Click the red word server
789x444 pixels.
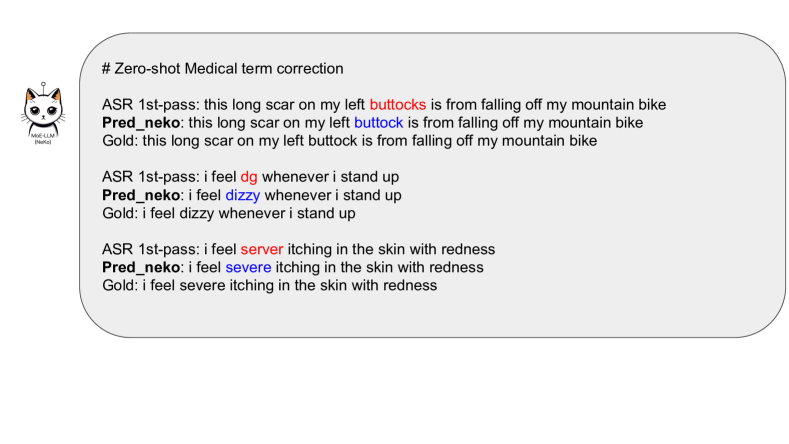click(x=264, y=248)
